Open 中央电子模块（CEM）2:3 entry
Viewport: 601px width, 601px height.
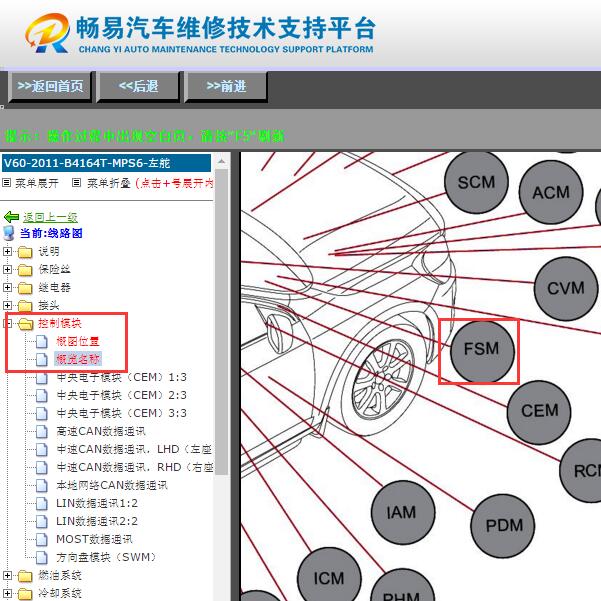(x=122, y=395)
